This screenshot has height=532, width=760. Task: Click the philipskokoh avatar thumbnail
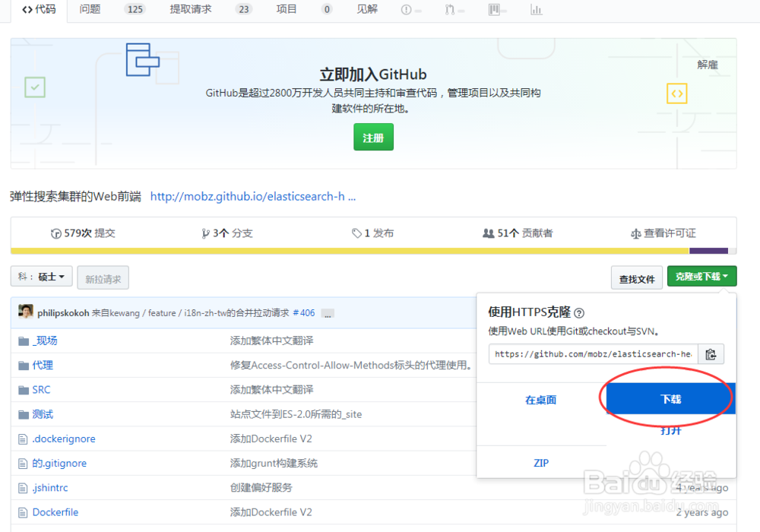tap(26, 312)
